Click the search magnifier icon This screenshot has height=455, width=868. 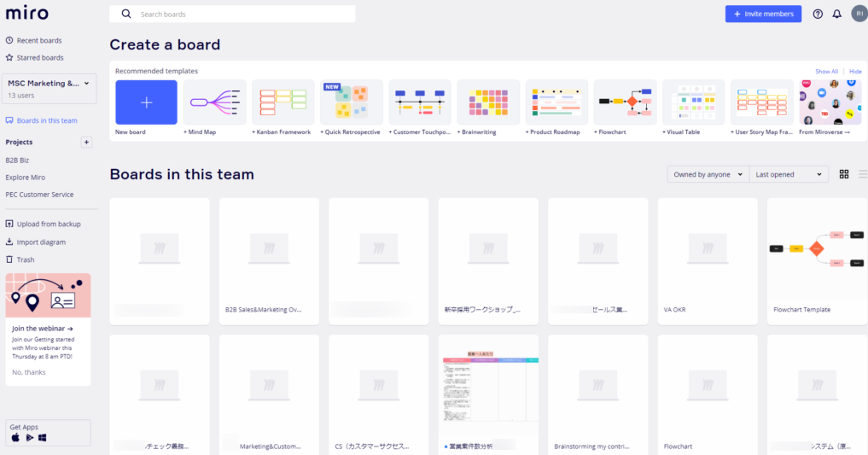point(126,14)
